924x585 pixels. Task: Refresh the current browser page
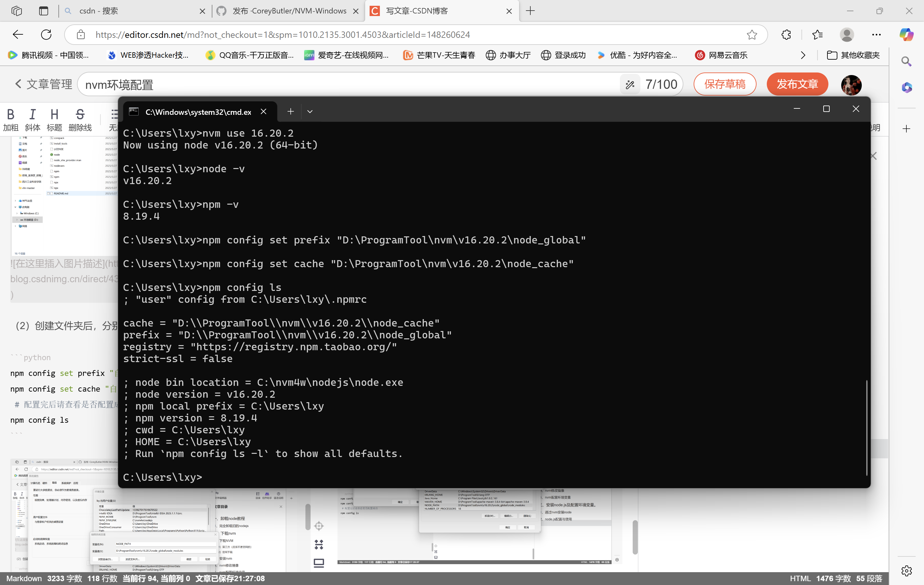point(46,35)
